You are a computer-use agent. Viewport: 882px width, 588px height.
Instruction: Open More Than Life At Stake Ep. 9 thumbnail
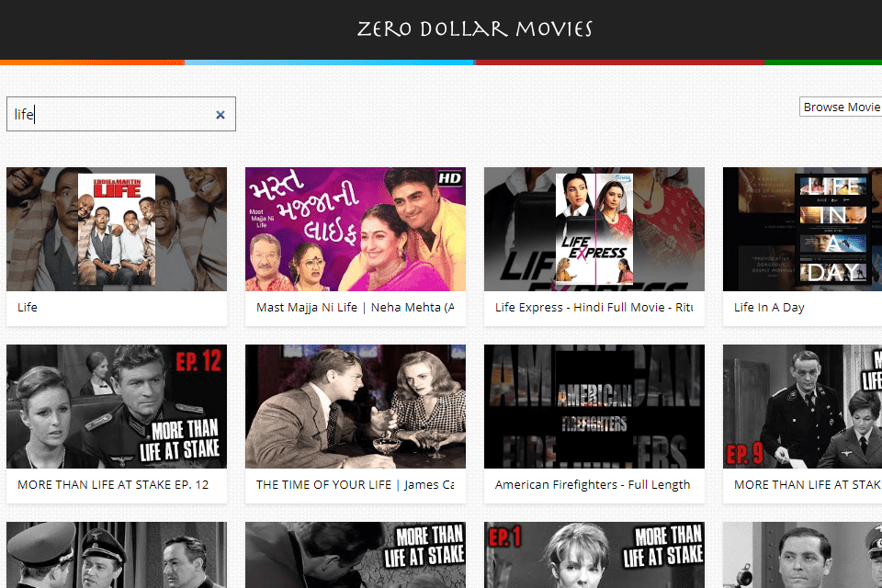point(802,406)
